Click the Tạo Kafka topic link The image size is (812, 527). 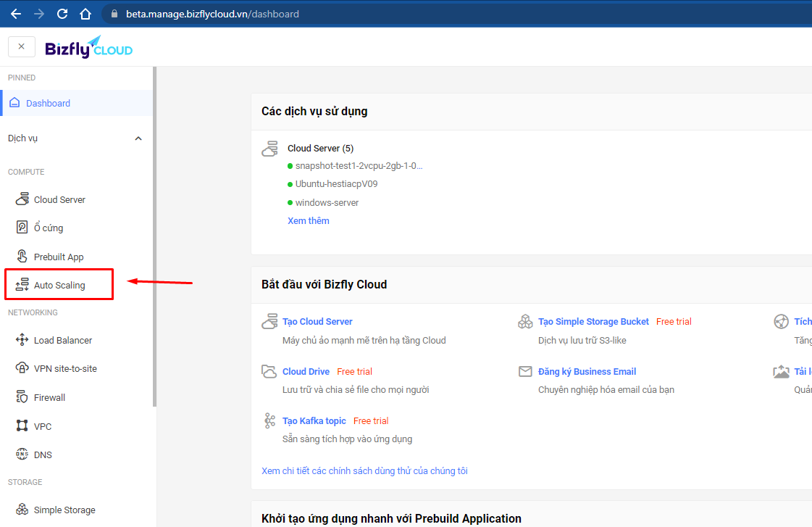[x=314, y=420]
